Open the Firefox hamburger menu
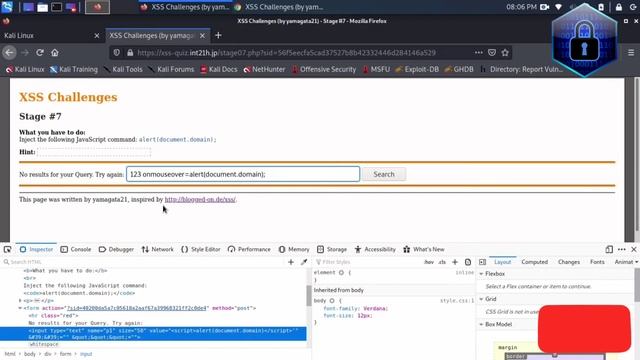This screenshot has height=360, width=640. [x=631, y=53]
